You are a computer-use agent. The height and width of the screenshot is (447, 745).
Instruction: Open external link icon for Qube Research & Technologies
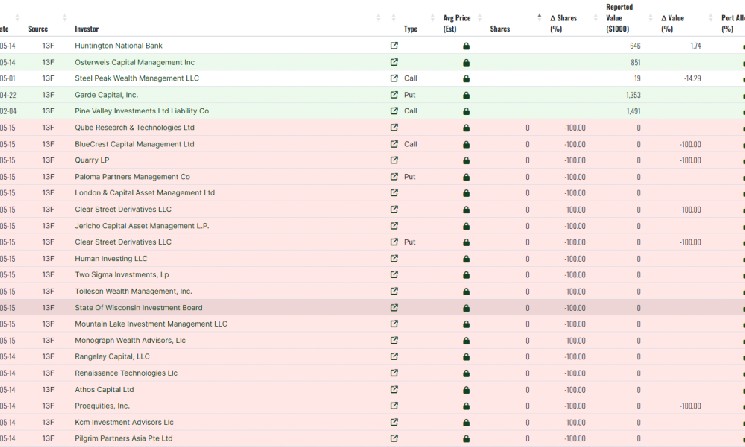coord(394,128)
